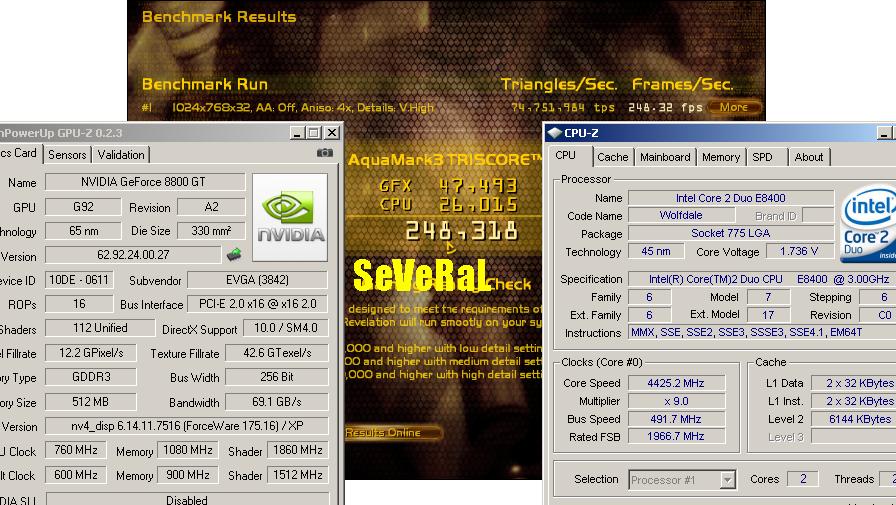Screen dimensions: 896x505
Task: Click the 330 mm² die size field
Action: (x=211, y=231)
